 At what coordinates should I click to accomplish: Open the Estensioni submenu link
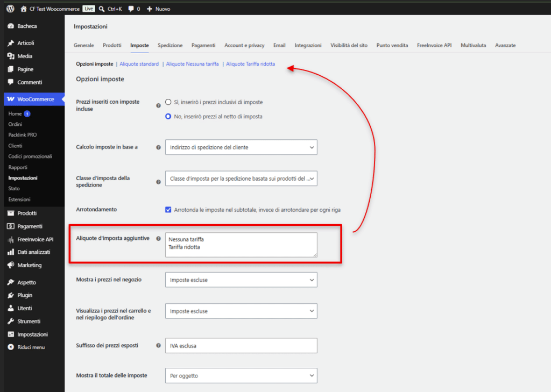[19, 199]
